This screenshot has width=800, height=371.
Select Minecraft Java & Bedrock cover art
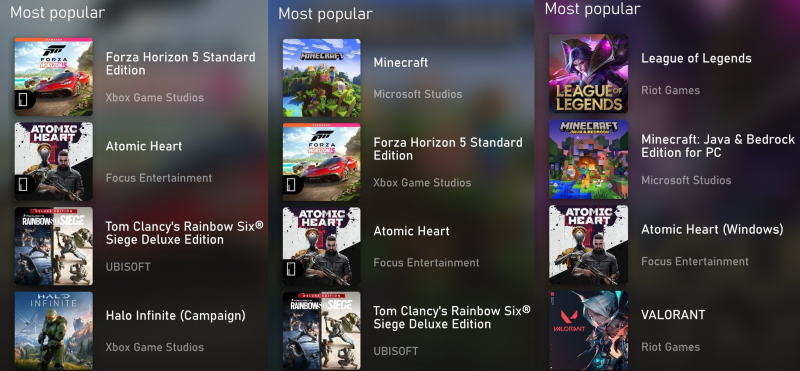pyautogui.click(x=588, y=159)
